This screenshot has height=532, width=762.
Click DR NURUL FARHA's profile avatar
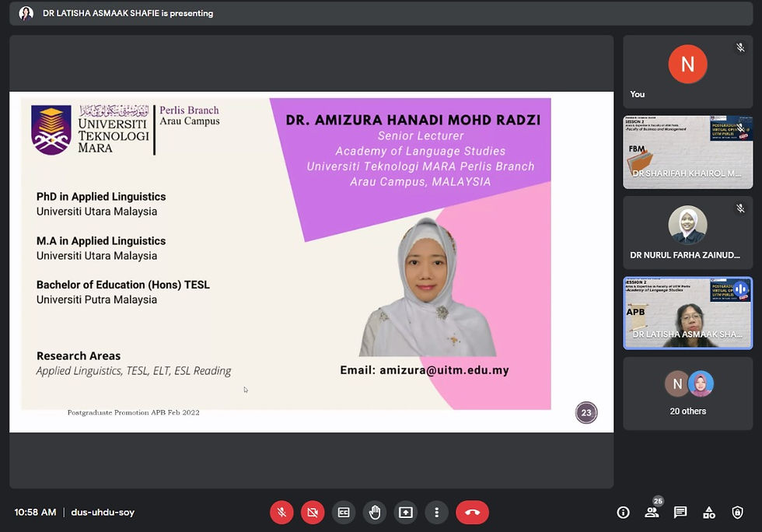coord(687,225)
